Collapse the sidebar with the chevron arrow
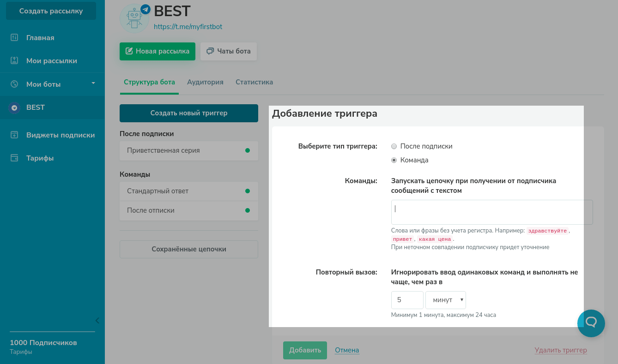 tap(97, 321)
